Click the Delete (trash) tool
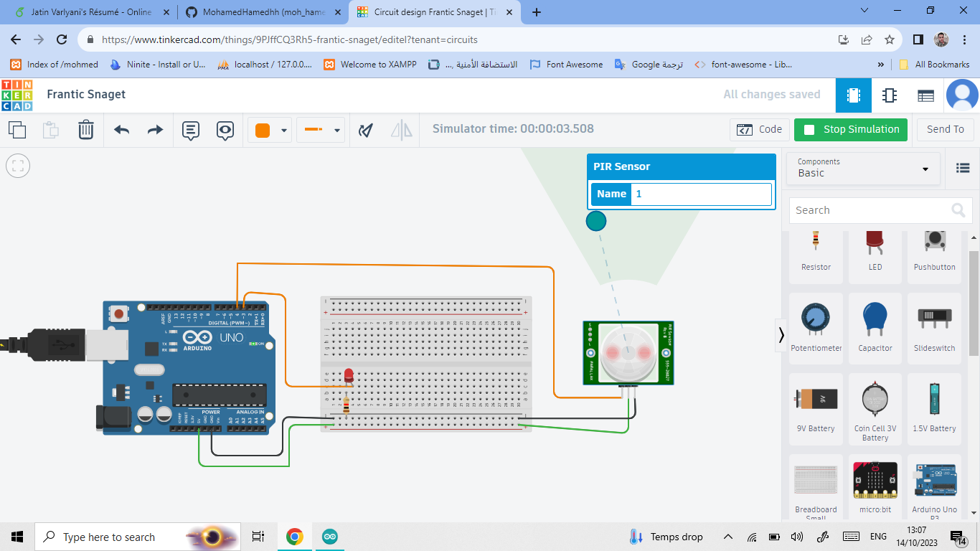 [86, 130]
